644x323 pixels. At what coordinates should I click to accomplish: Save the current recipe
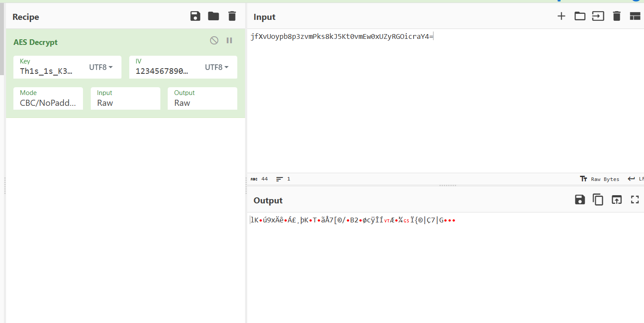tap(195, 16)
